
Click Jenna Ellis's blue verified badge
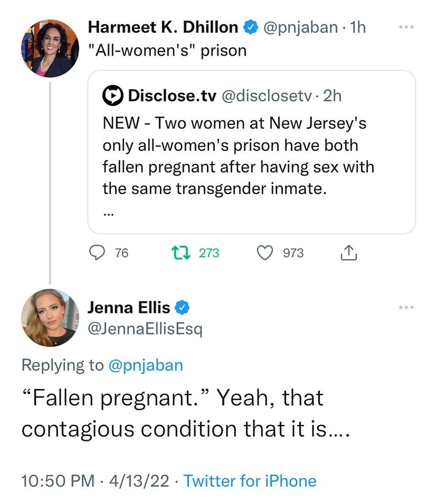[x=182, y=308]
